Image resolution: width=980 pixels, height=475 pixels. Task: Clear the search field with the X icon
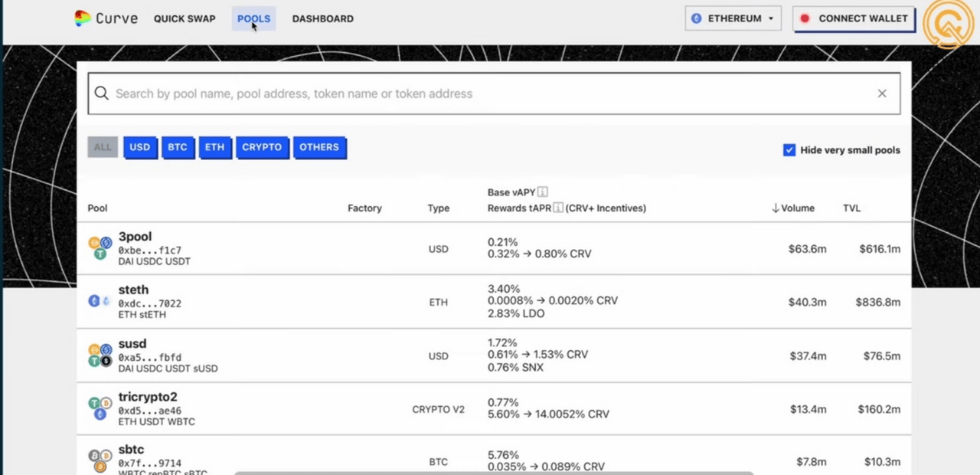882,93
